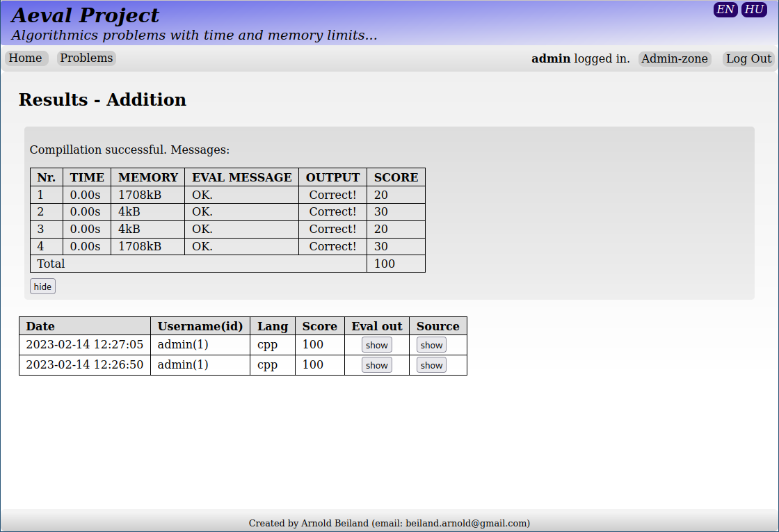This screenshot has height=532, width=779.
Task: Switch language to EN
Action: 725,10
